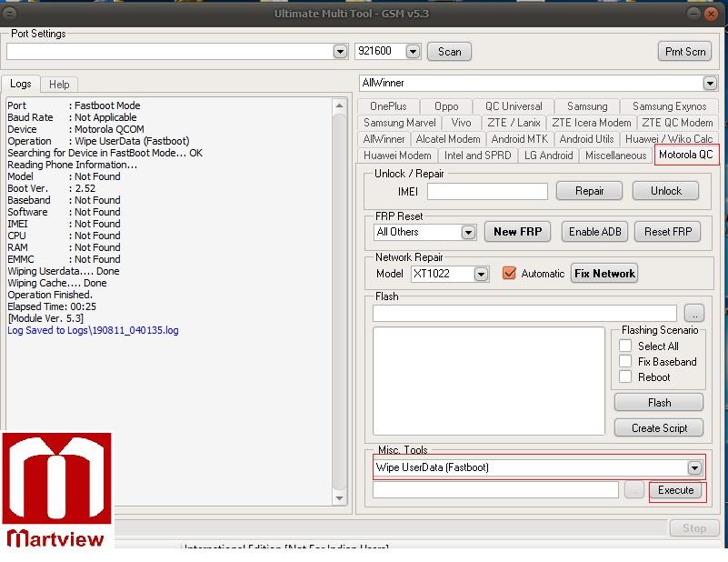Open the AllWinner module dropdown
This screenshot has width=728, height=562.
click(710, 83)
